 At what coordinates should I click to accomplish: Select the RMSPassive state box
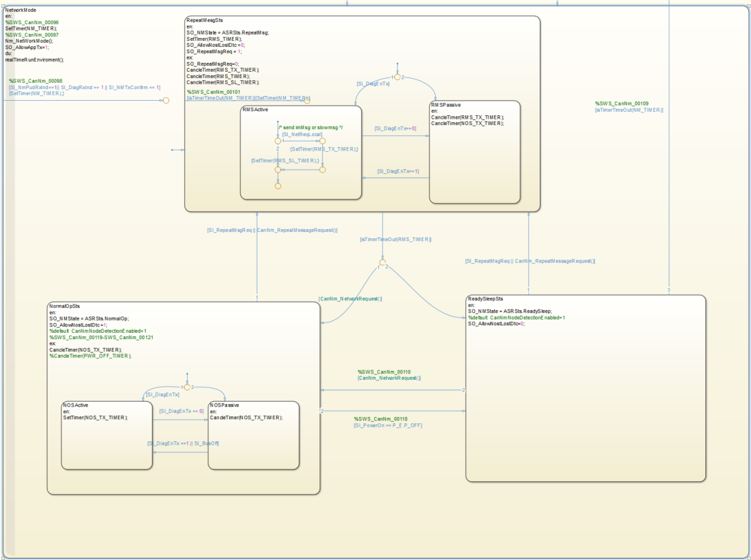475,152
